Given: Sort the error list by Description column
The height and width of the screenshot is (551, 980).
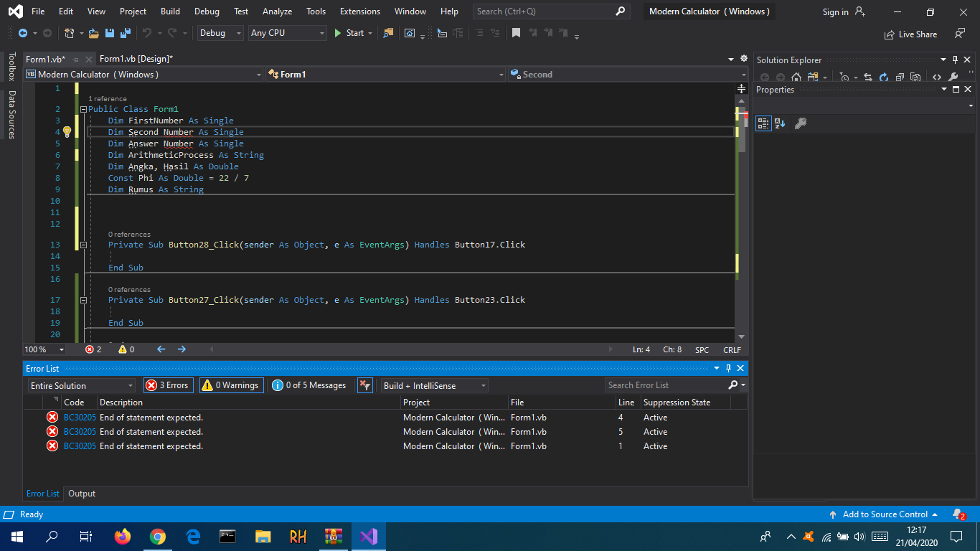Looking at the screenshot, I should (248, 402).
